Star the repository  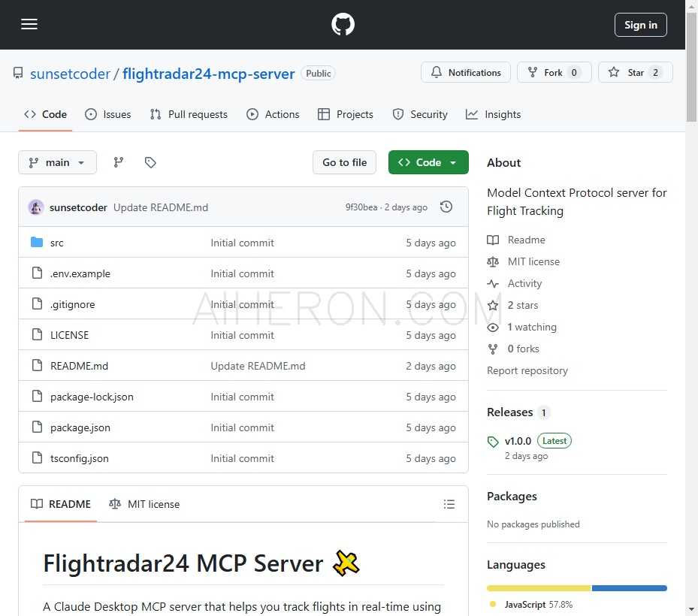click(x=635, y=73)
